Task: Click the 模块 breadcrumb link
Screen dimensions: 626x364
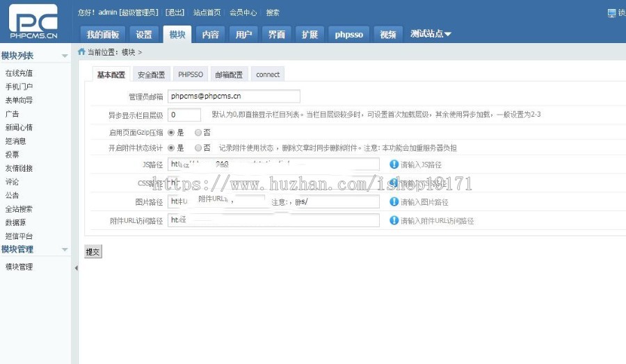Action: tap(128, 52)
